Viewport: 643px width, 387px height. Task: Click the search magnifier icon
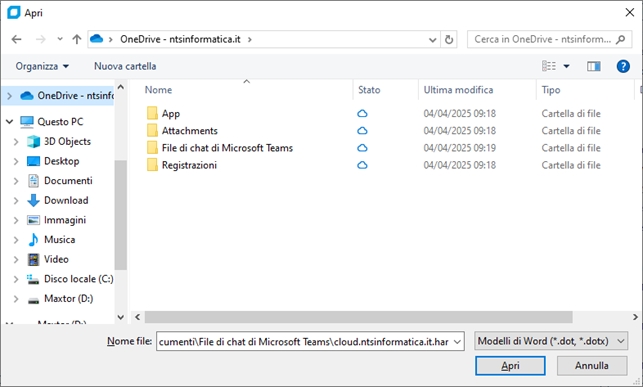[x=620, y=39]
